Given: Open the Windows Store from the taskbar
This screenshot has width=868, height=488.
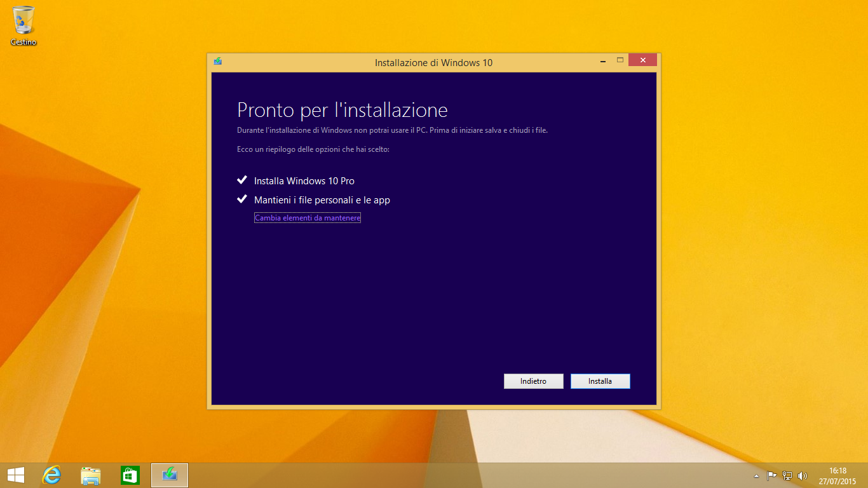Looking at the screenshot, I should (x=130, y=475).
